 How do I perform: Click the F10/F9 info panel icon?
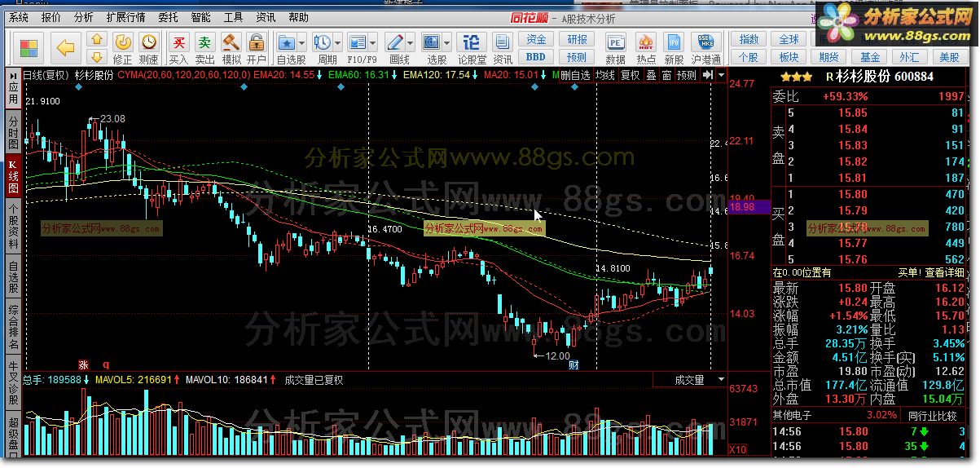click(x=358, y=42)
